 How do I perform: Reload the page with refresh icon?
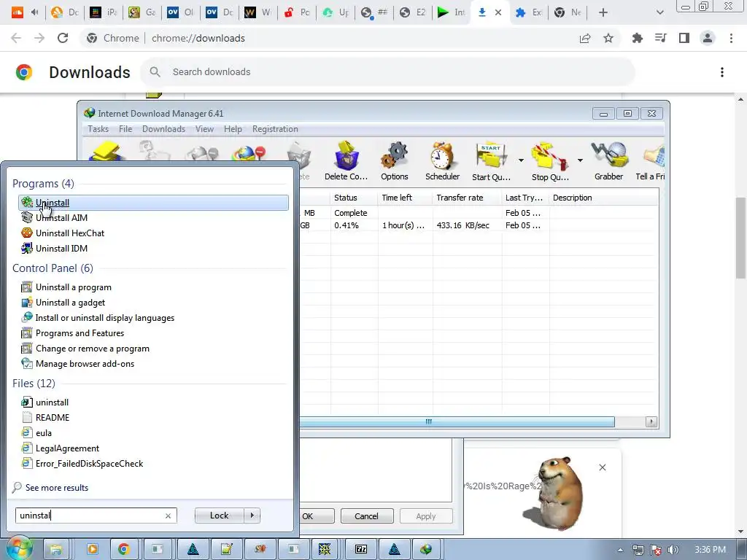coord(63,38)
